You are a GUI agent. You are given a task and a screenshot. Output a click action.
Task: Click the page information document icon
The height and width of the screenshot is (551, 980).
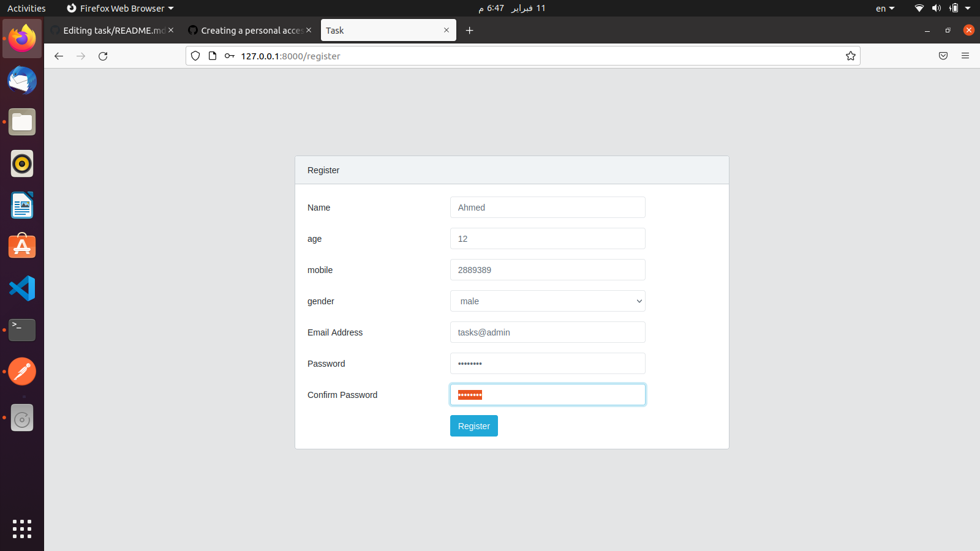coord(213,56)
